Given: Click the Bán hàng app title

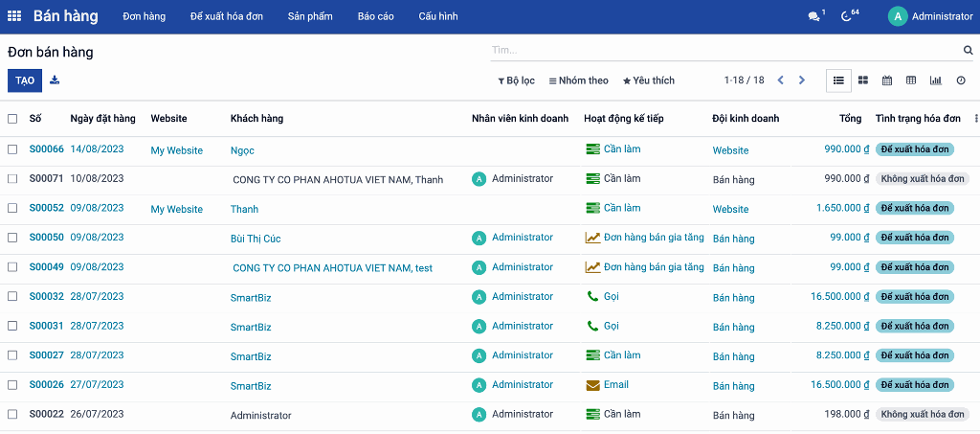Looking at the screenshot, I should pos(66,17).
